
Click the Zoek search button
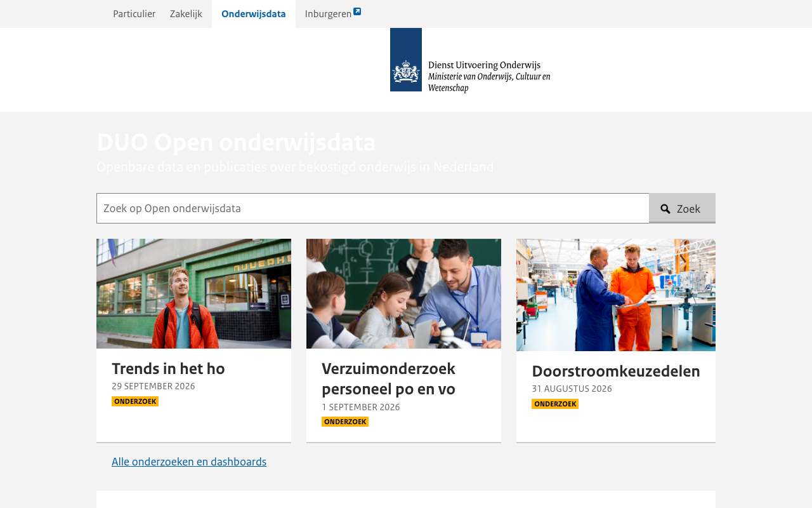[x=682, y=208]
